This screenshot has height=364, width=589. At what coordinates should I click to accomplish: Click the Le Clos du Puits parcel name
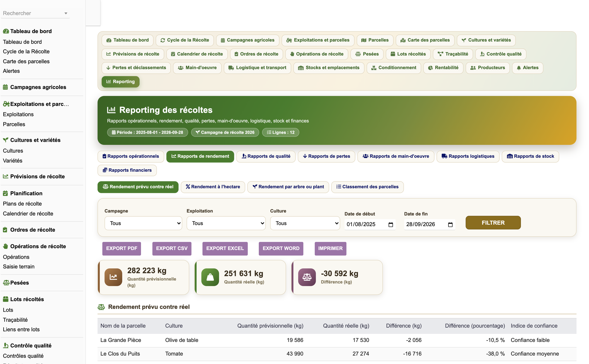click(120, 354)
